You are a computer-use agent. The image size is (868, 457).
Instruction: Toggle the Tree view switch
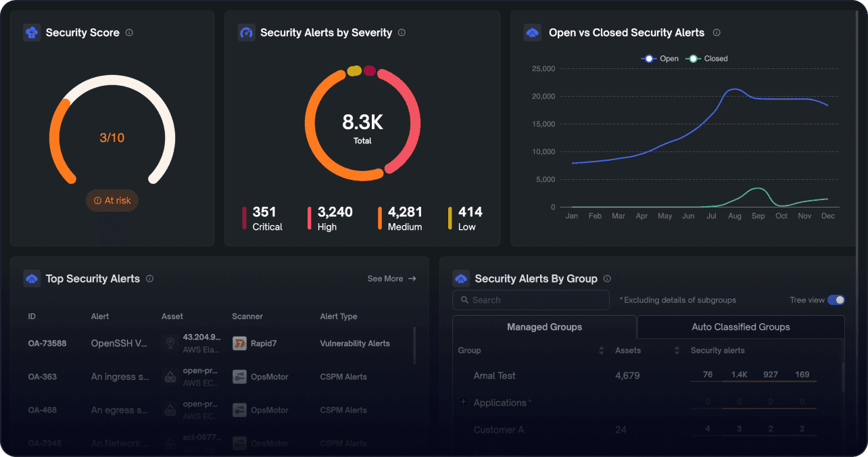coord(836,300)
